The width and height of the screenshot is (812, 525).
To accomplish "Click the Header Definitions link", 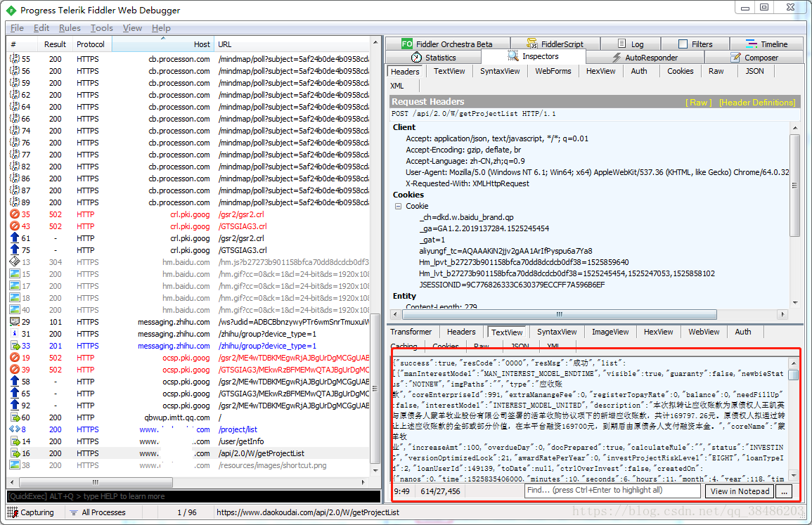I will 757,103.
